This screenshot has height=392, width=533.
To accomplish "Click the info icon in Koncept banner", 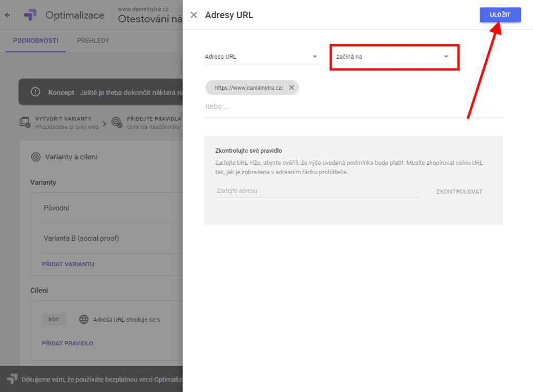I will (x=35, y=92).
